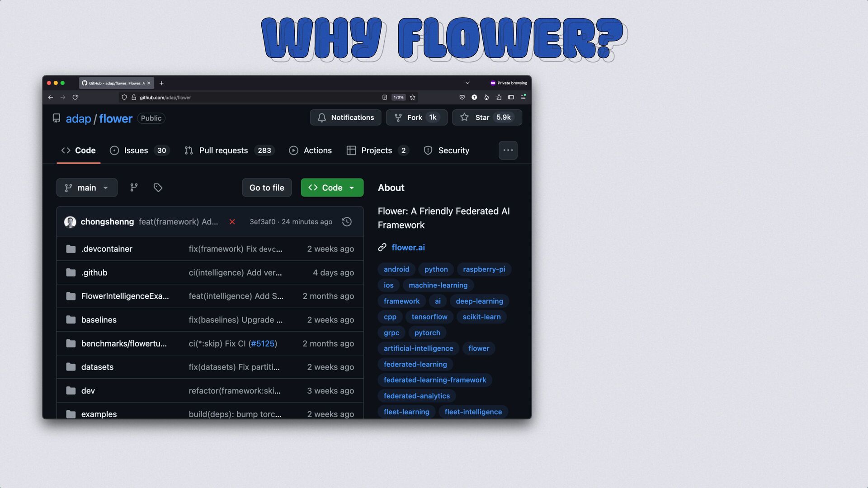Click the android topic tag
The image size is (868, 488).
396,269
